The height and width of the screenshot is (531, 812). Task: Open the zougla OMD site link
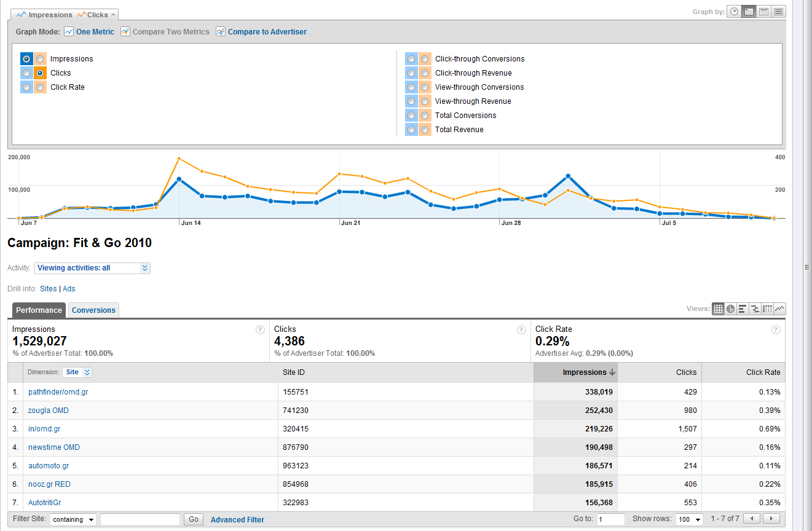pos(49,411)
